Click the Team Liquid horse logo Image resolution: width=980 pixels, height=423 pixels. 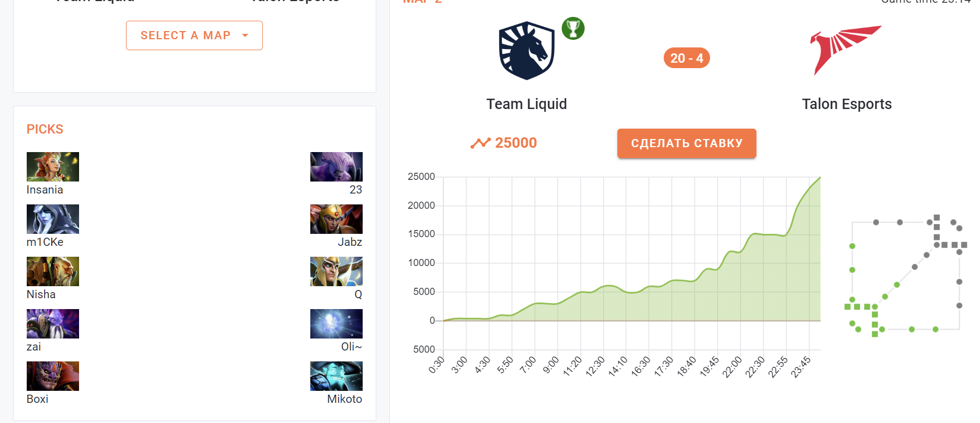click(x=526, y=51)
